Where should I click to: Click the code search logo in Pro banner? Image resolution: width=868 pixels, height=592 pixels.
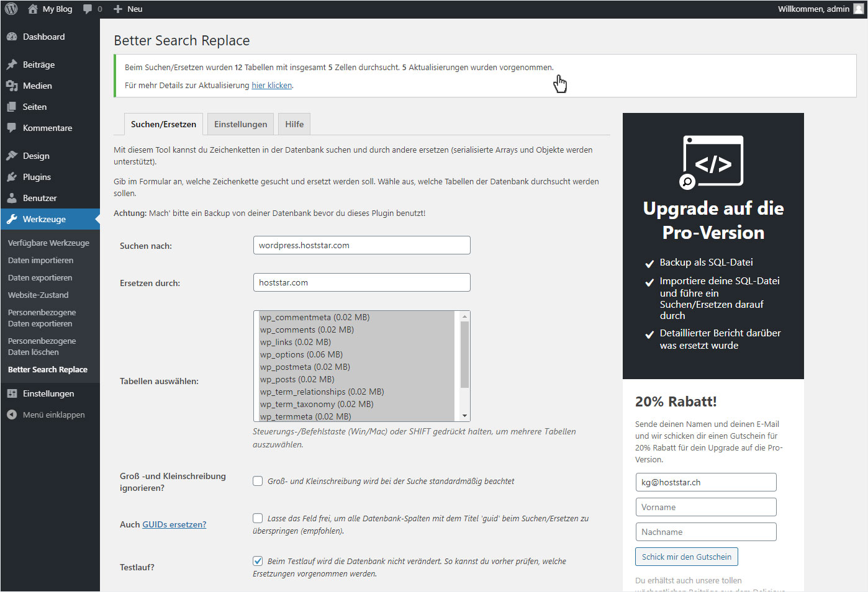(712, 162)
